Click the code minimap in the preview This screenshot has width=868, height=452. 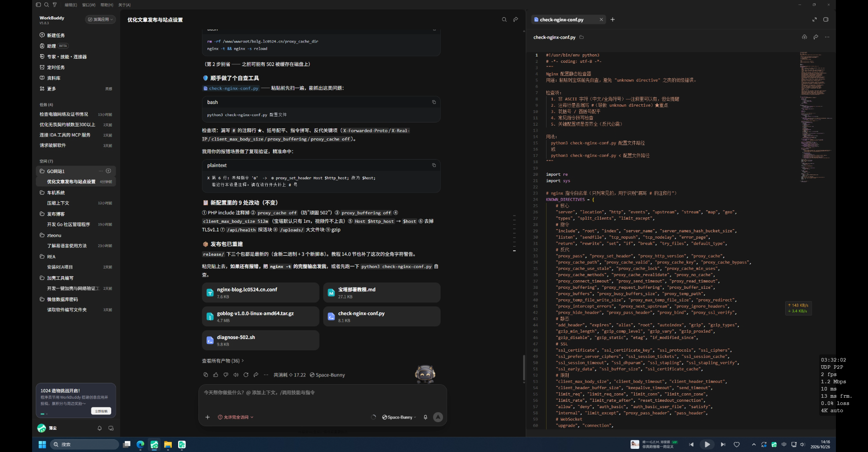816,118
